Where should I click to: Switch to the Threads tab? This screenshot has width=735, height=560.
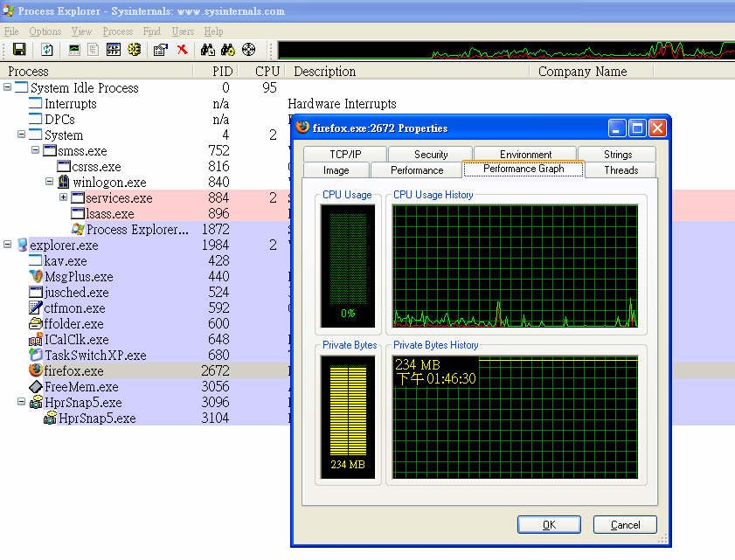pos(621,169)
